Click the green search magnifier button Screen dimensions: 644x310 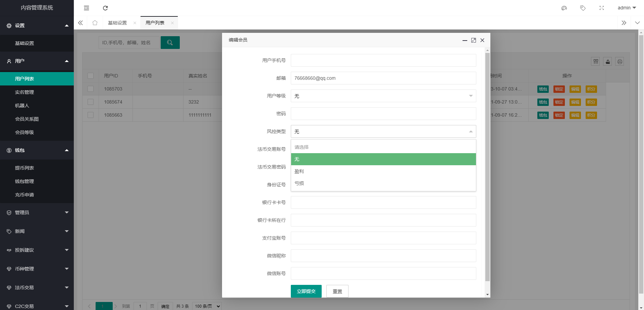click(170, 43)
